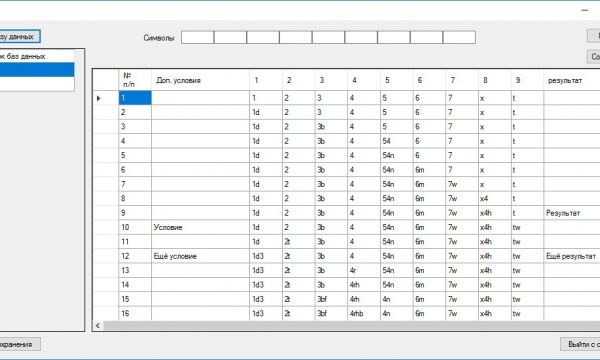Select the '3bf' cell in row 15

(331, 299)
